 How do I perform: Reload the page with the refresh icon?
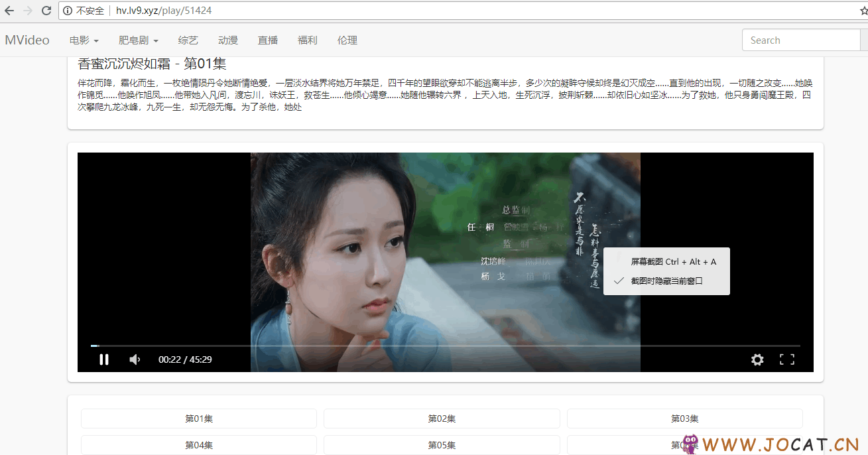coord(46,11)
